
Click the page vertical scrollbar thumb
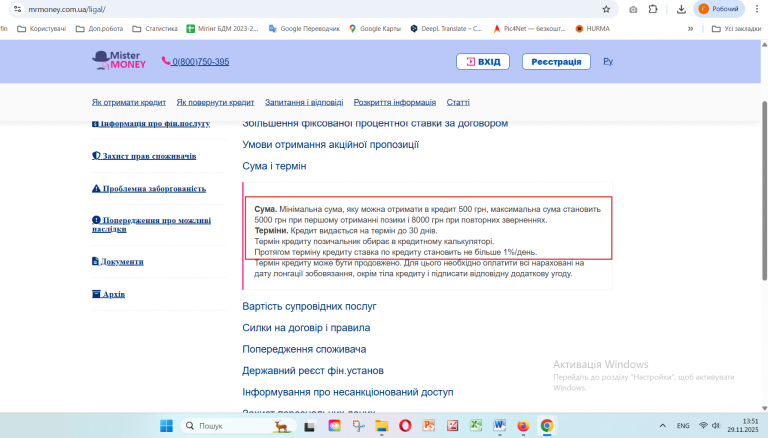click(764, 191)
